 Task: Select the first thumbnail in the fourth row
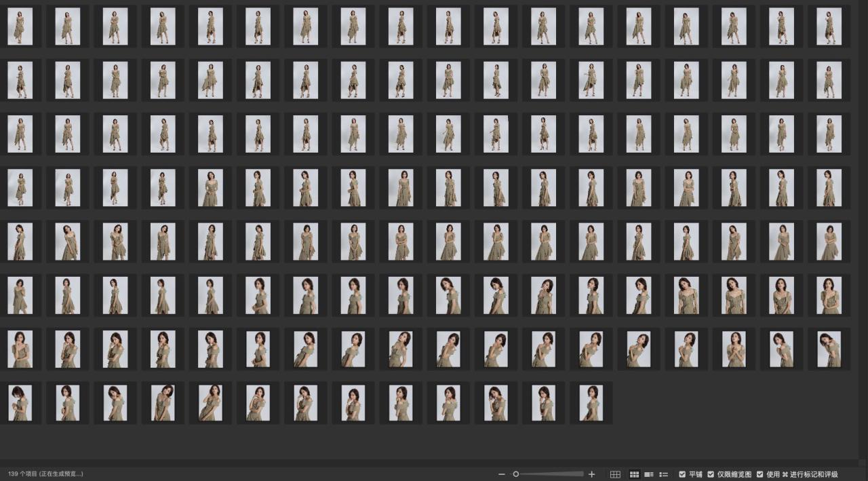pos(20,188)
